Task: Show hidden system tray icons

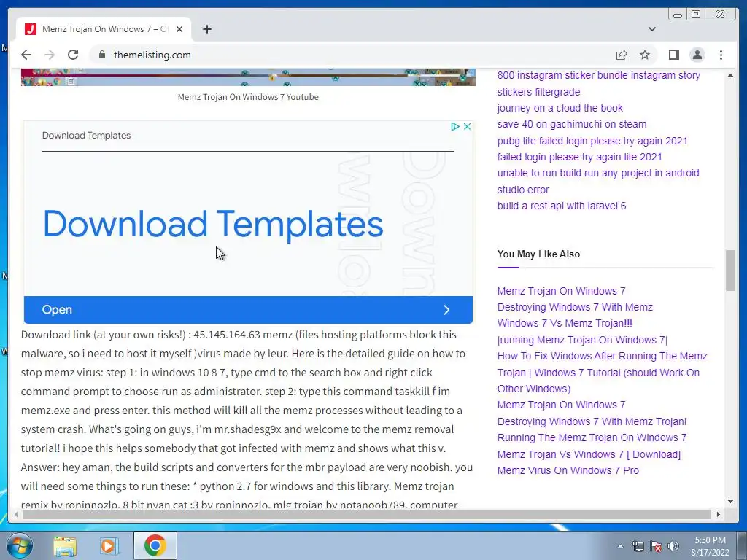Action: click(620, 547)
